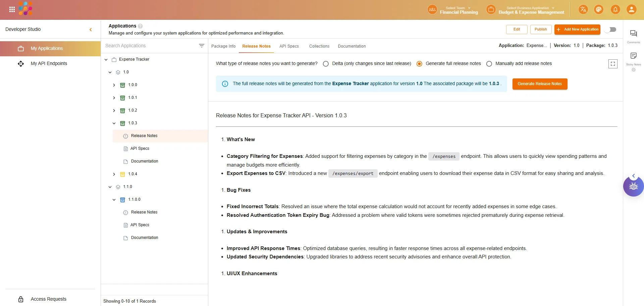
Task: Click the Search Applications input field
Action: [x=149, y=46]
